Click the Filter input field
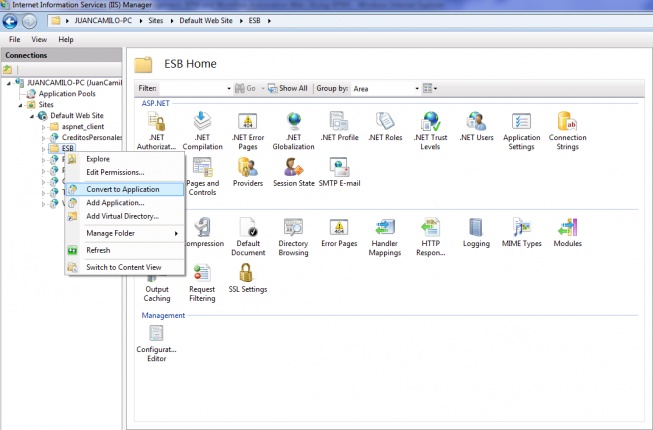Screen dimensions: 653x430 click(193, 89)
